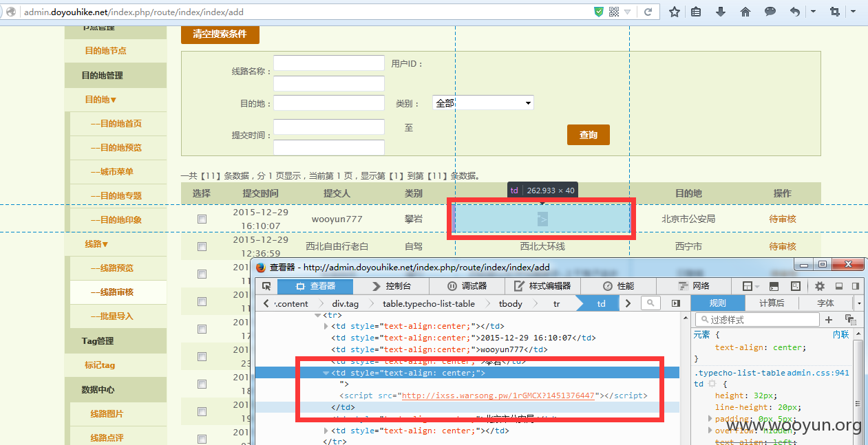Image resolution: width=868 pixels, height=445 pixels.
Task: Open the QR code icon in address bar
Action: (614, 12)
